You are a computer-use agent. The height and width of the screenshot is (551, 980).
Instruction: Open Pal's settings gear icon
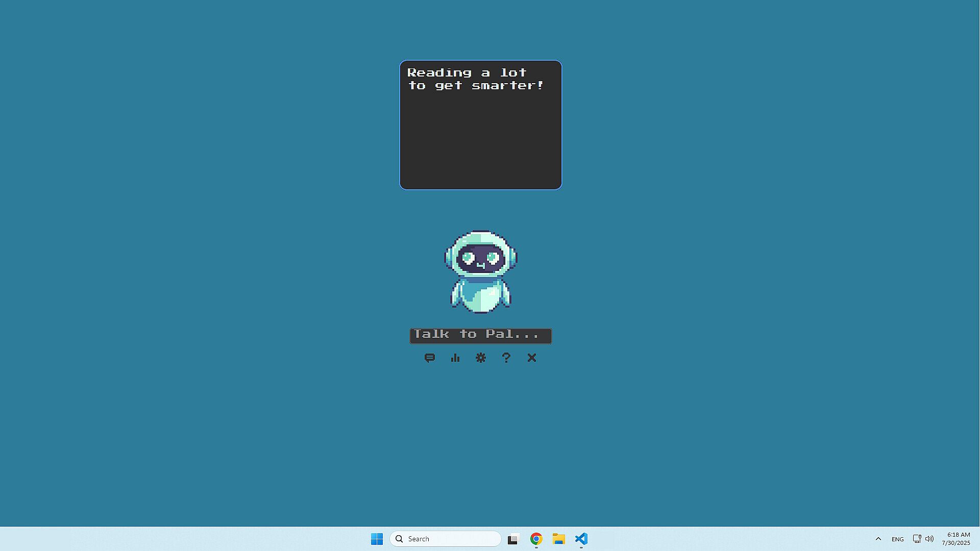click(x=481, y=358)
